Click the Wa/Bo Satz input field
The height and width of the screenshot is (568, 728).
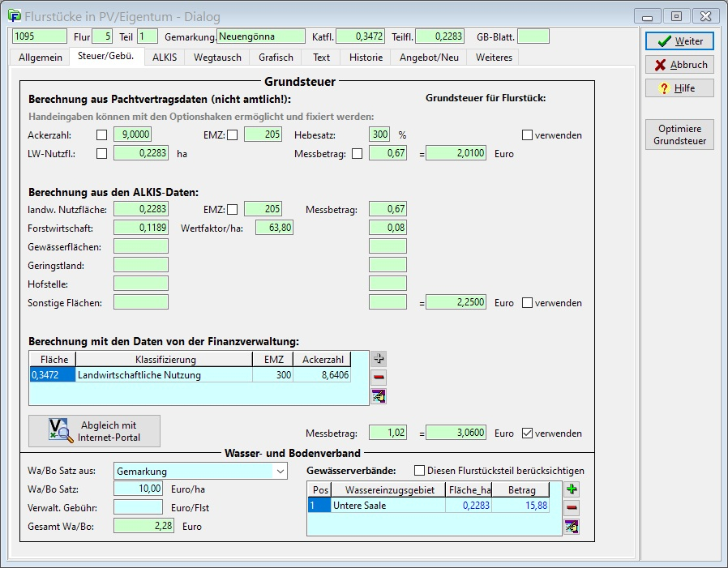[139, 489]
